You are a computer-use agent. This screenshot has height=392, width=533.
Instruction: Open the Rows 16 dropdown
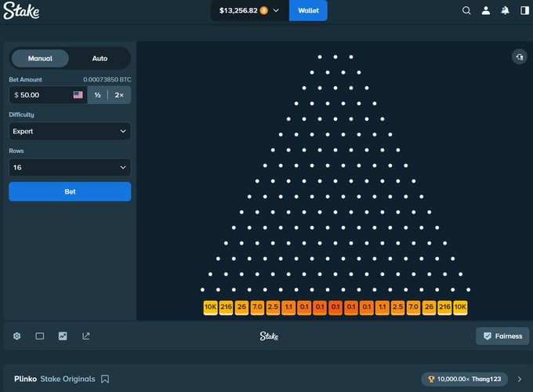click(70, 167)
